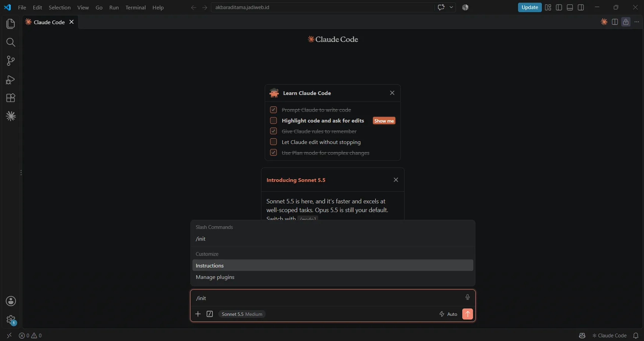Click the Claude spark icon in editor toolbar
Image resolution: width=644 pixels, height=341 pixels.
tap(604, 22)
